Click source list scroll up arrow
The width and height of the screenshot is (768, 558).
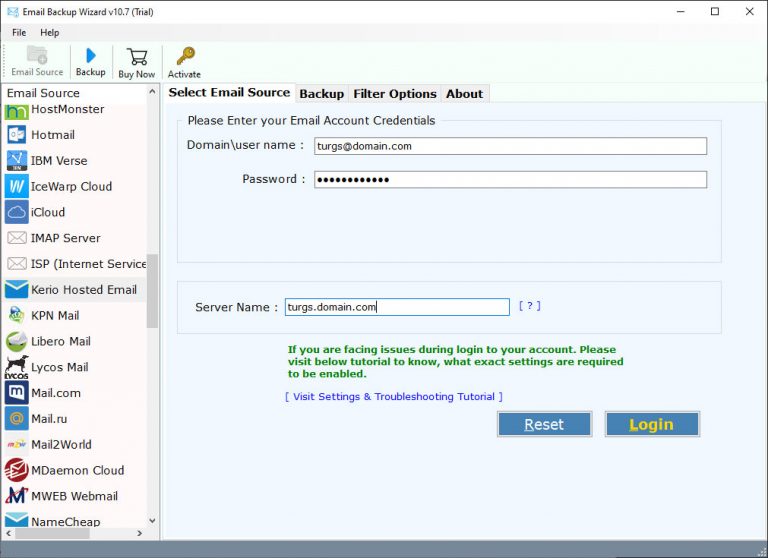pyautogui.click(x=152, y=92)
